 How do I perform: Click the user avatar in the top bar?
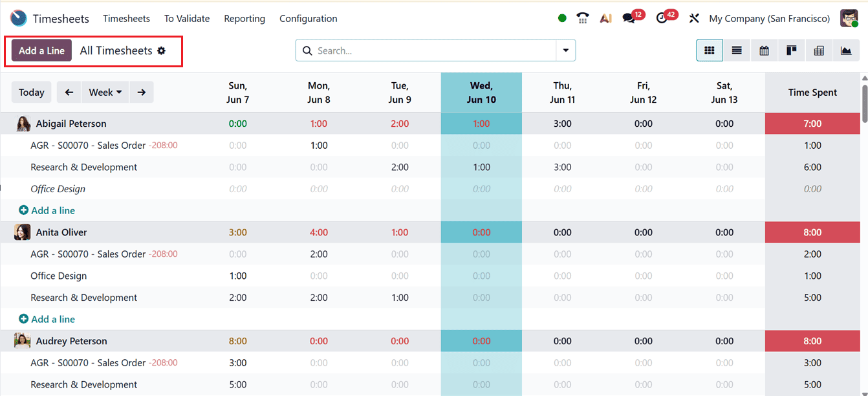point(849,18)
